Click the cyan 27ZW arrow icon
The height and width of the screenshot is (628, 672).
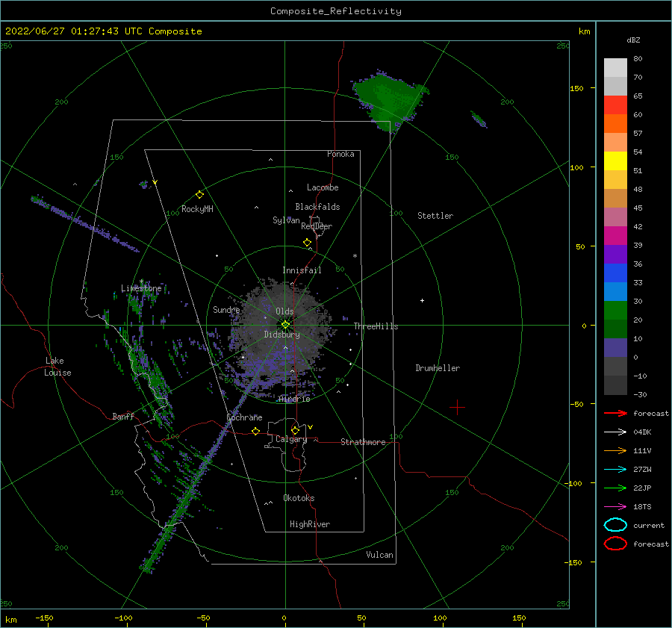[615, 470]
